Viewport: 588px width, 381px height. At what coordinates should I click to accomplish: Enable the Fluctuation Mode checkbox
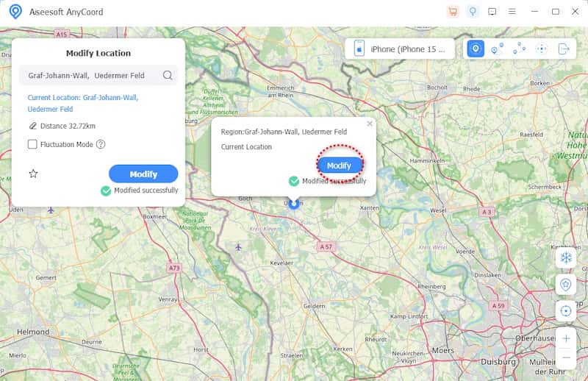pyautogui.click(x=32, y=144)
